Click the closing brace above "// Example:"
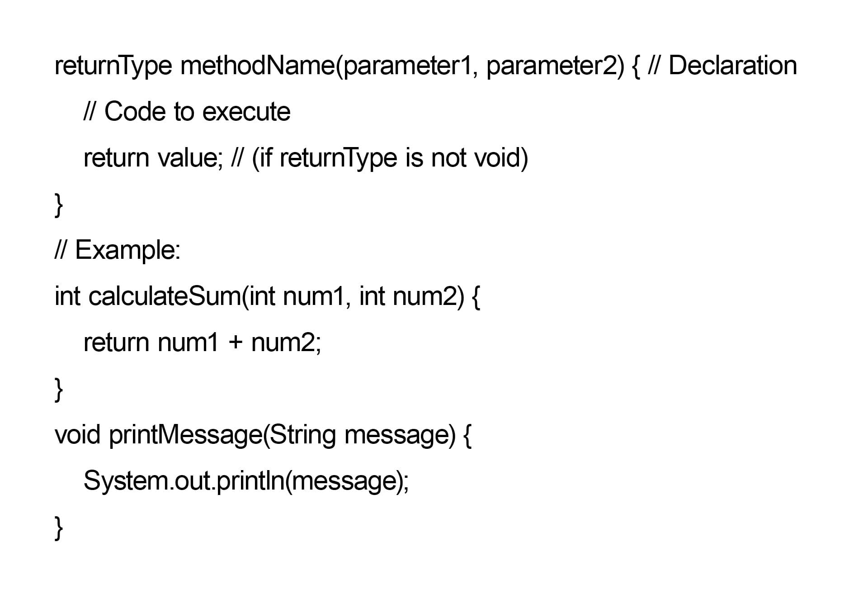The height and width of the screenshot is (590, 868). coord(58,205)
